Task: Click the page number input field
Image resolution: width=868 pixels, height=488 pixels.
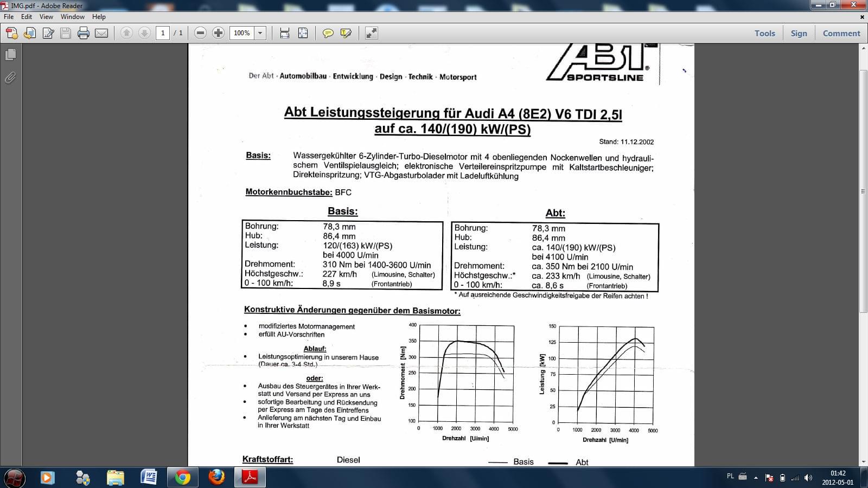Action: (x=163, y=33)
